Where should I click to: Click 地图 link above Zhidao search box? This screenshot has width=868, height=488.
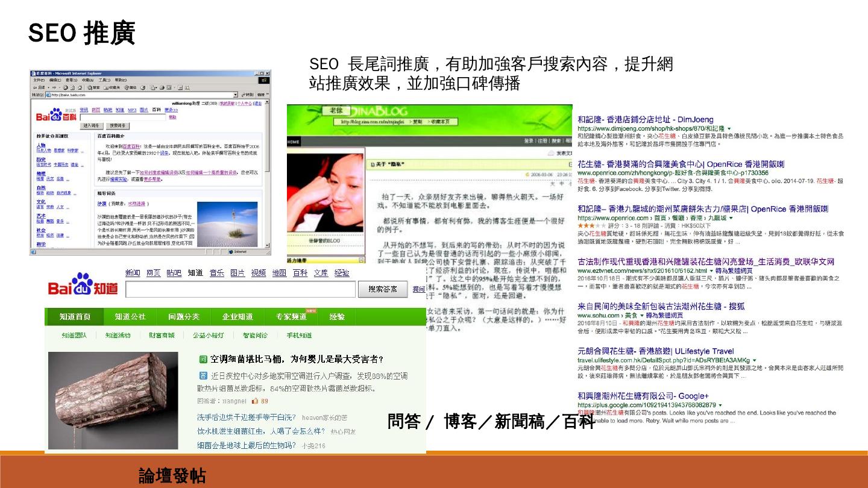click(279, 273)
